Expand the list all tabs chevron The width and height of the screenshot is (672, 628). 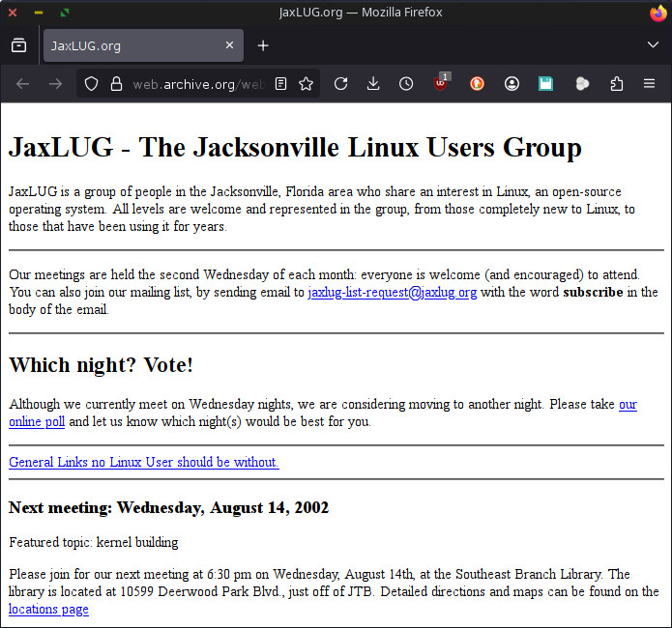pyautogui.click(x=653, y=45)
